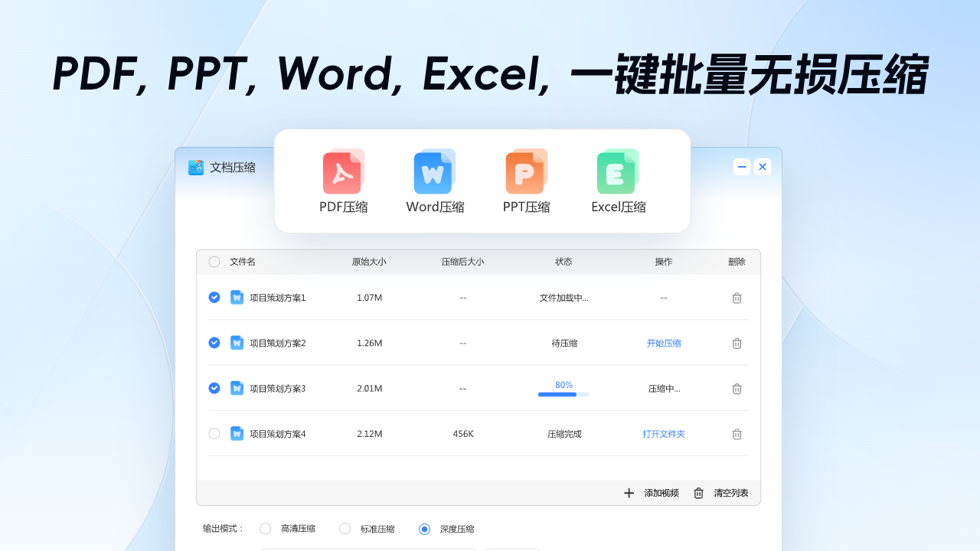The height and width of the screenshot is (551, 980).
Task: Click 开始压缩 for 项目策划方案2
Action: [664, 343]
